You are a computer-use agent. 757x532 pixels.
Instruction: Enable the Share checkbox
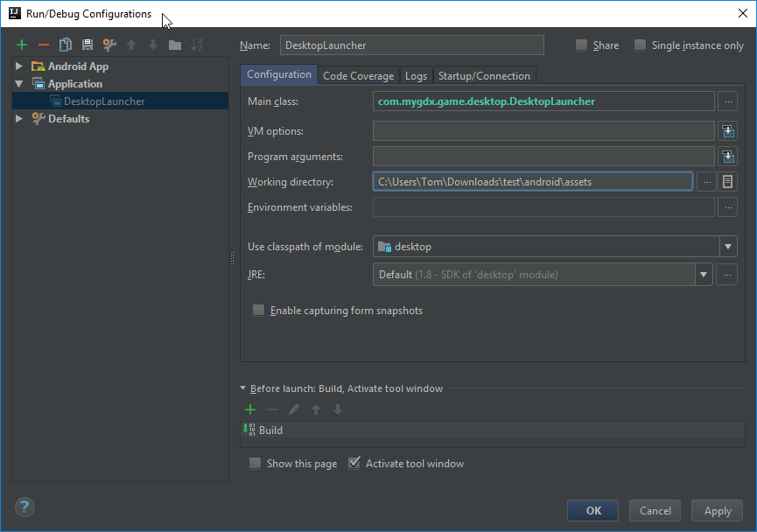pyautogui.click(x=582, y=45)
